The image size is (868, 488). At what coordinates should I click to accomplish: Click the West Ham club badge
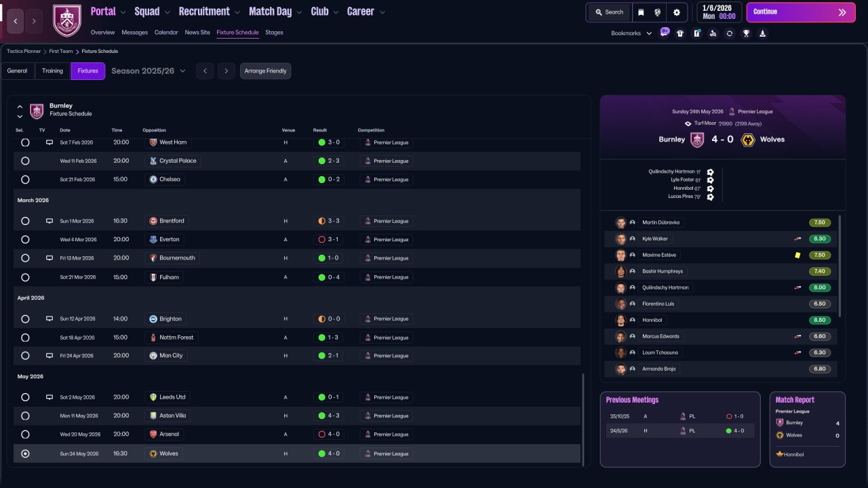153,142
